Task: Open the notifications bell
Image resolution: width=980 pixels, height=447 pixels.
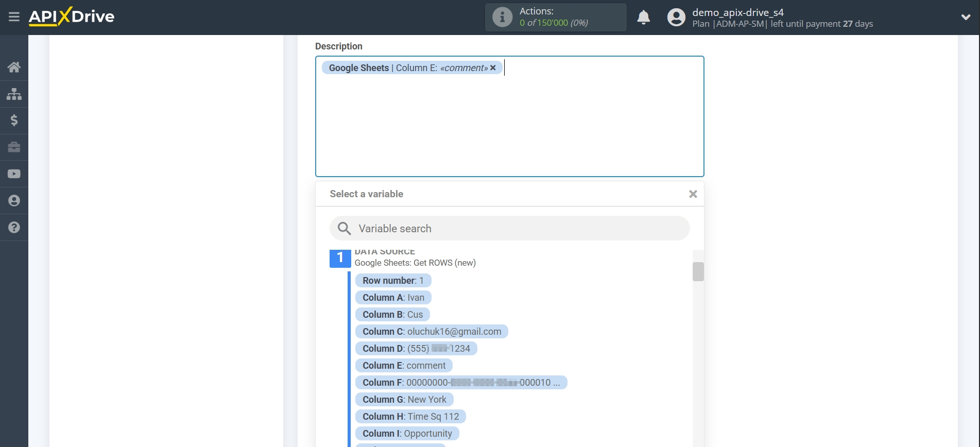Action: click(643, 18)
